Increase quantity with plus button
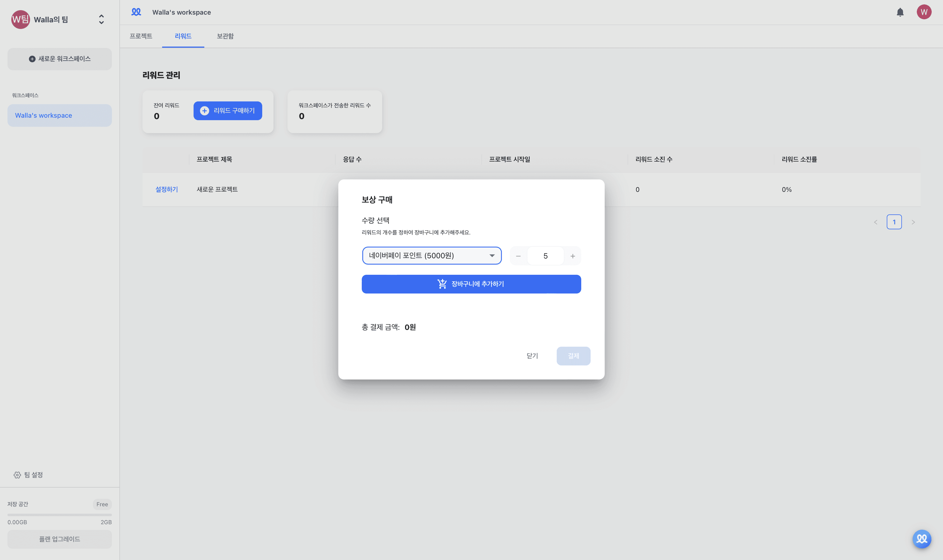This screenshot has width=943, height=560. [573, 256]
